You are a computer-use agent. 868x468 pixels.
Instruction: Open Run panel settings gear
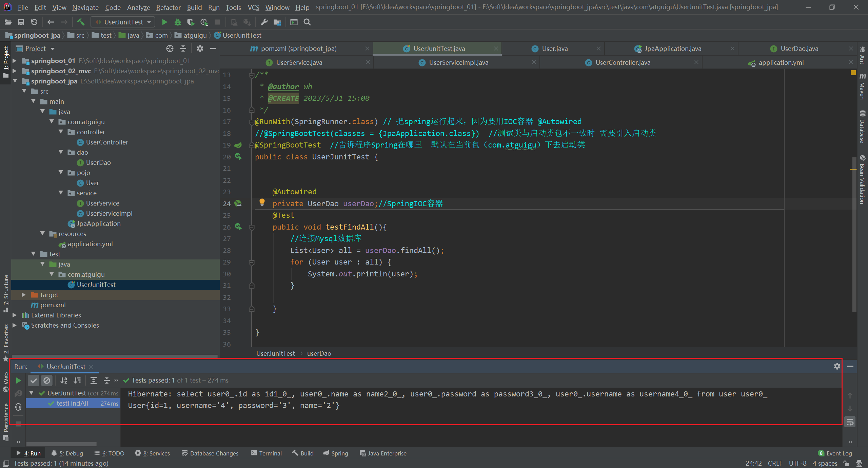tap(837, 366)
